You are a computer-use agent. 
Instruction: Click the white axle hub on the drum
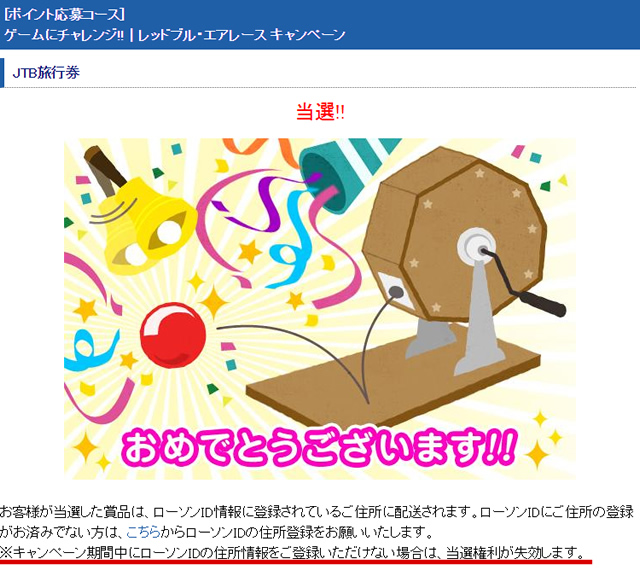tap(476, 246)
